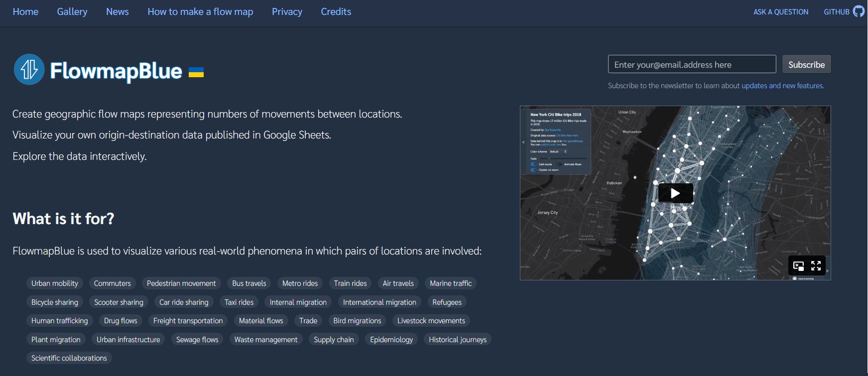This screenshot has height=376, width=868.
Task: Open video in picture-in-picture mode
Action: click(798, 266)
